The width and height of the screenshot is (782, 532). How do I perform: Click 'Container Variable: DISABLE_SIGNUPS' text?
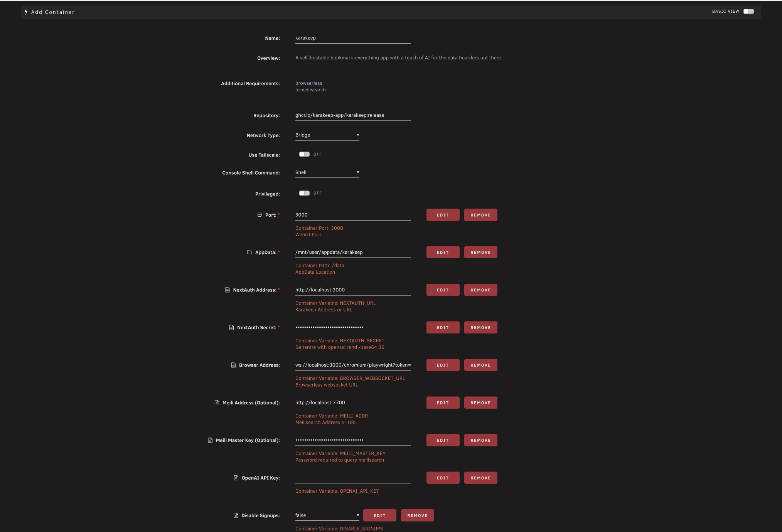click(x=339, y=529)
